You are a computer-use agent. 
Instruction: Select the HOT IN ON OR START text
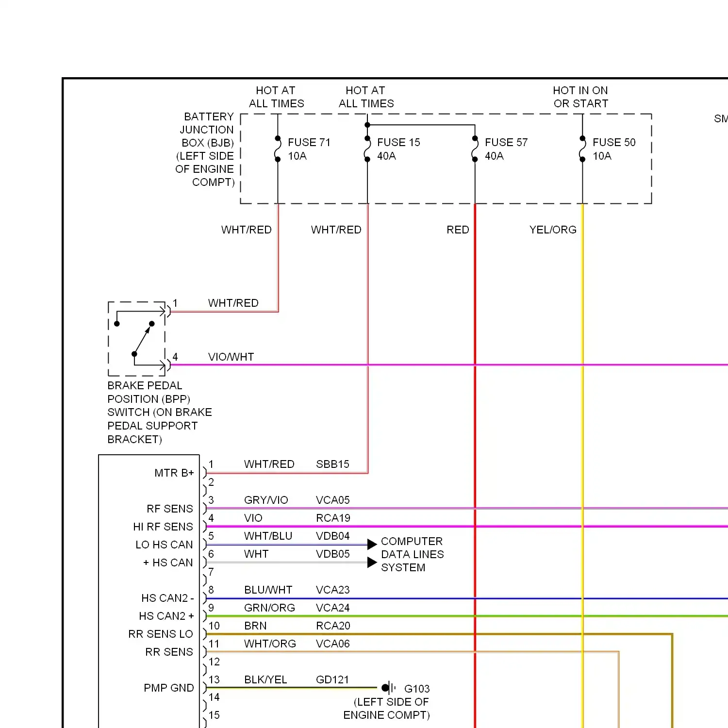(x=580, y=97)
